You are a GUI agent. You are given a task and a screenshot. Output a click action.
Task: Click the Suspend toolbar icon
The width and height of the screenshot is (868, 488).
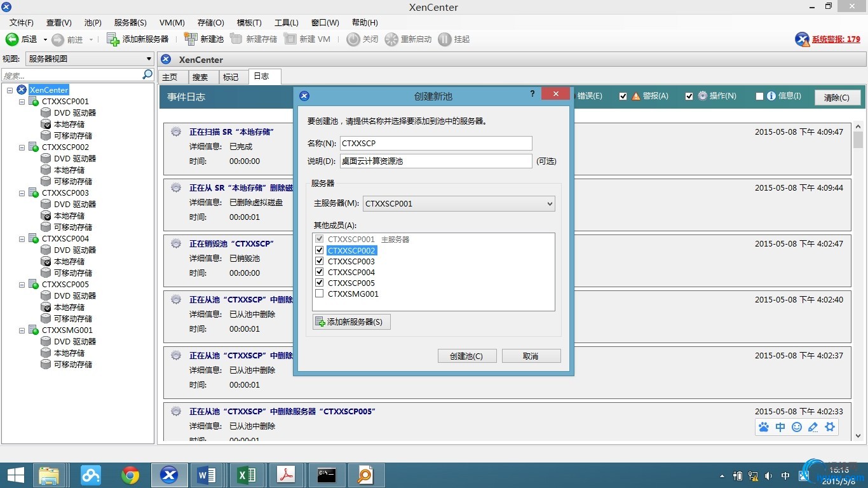(x=445, y=39)
